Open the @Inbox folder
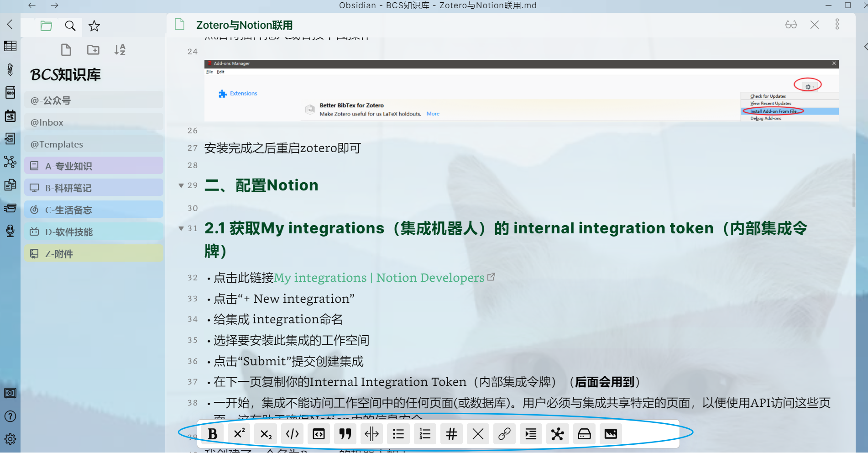 coord(94,122)
